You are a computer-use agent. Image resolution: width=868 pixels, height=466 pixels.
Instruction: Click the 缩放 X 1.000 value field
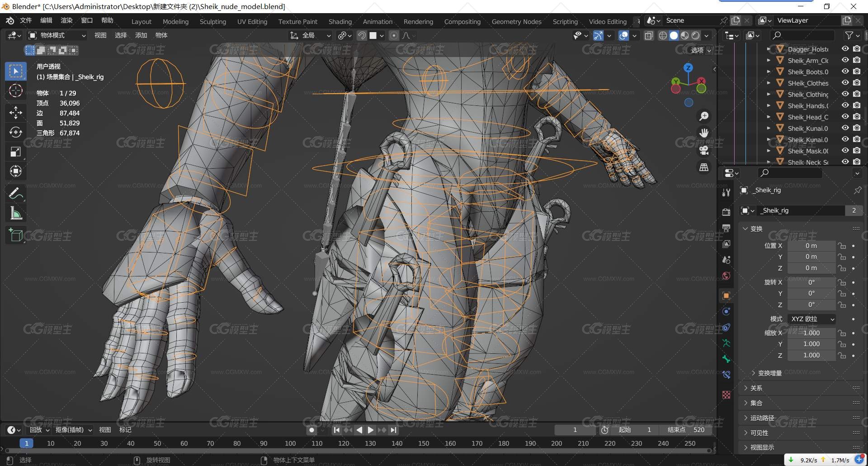811,333
